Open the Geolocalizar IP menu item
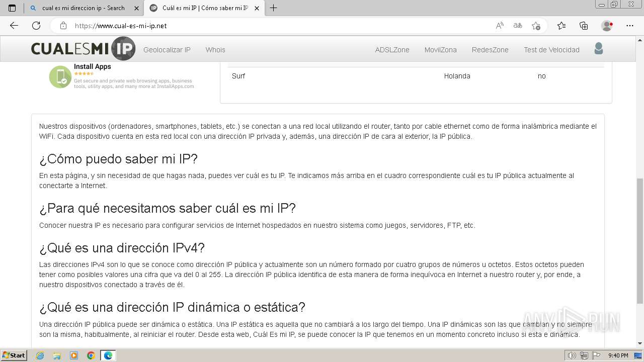 (x=167, y=50)
